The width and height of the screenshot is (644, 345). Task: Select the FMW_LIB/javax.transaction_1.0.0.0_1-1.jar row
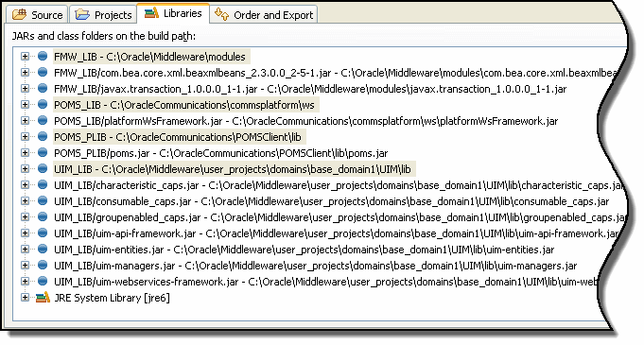click(x=310, y=89)
